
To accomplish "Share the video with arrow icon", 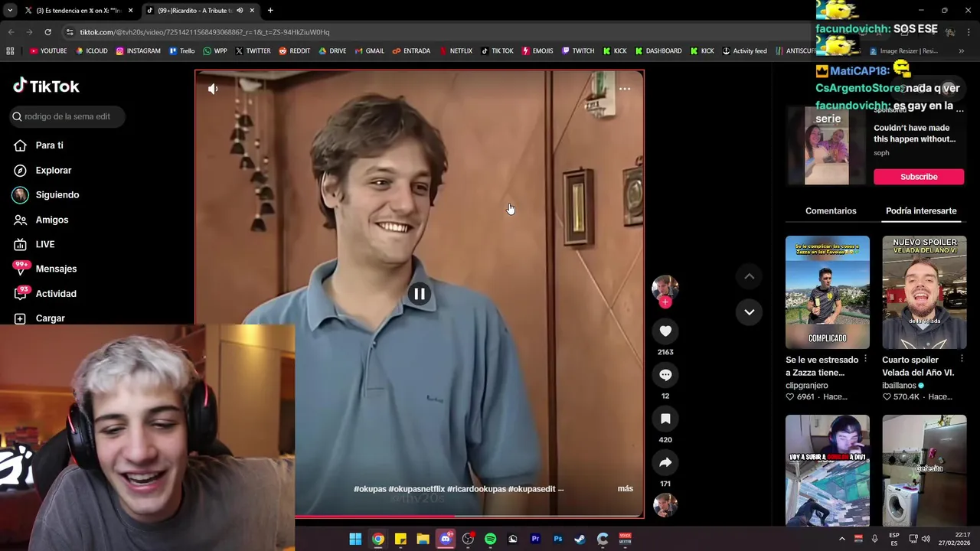I will point(665,462).
